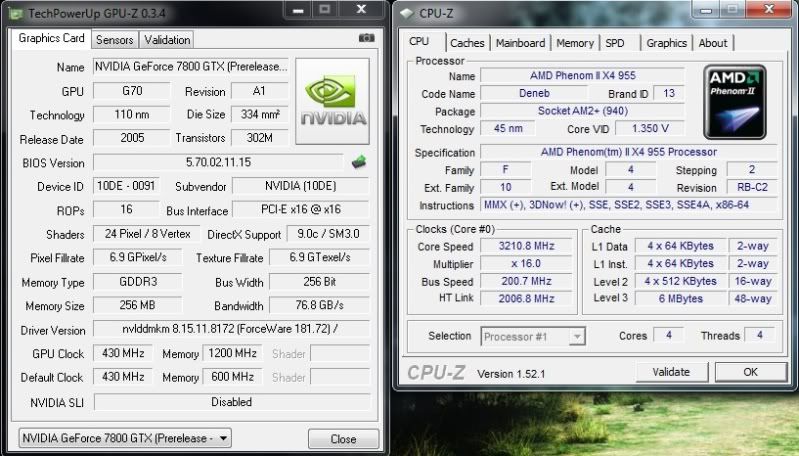
Task: Click the 1200 MHz memory clock value
Action: [232, 353]
